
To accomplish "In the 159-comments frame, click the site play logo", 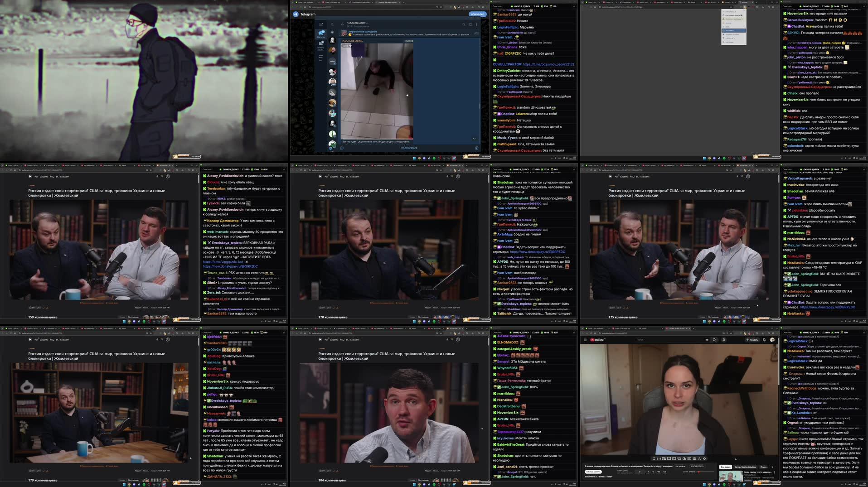I will coord(30,176).
